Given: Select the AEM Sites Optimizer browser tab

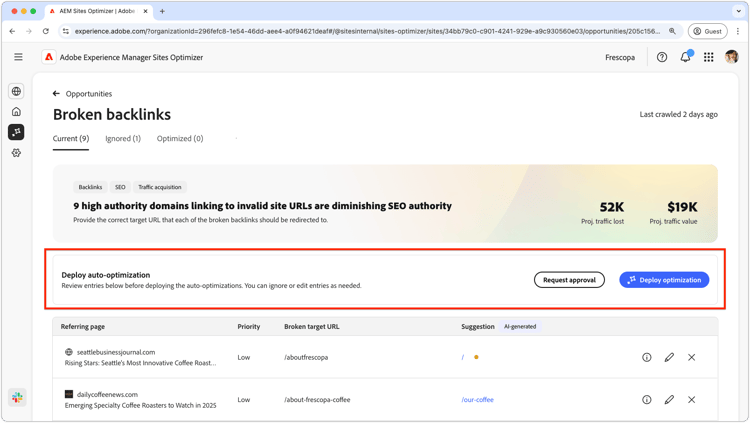Looking at the screenshot, I should pyautogui.click(x=98, y=11).
